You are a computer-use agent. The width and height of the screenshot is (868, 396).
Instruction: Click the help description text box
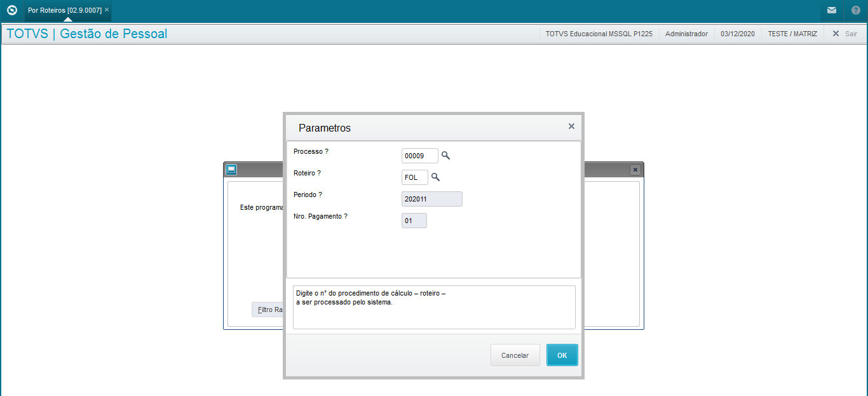click(434, 307)
